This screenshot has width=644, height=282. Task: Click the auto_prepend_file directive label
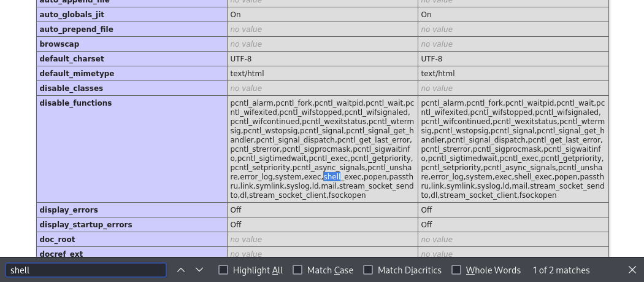click(x=76, y=29)
